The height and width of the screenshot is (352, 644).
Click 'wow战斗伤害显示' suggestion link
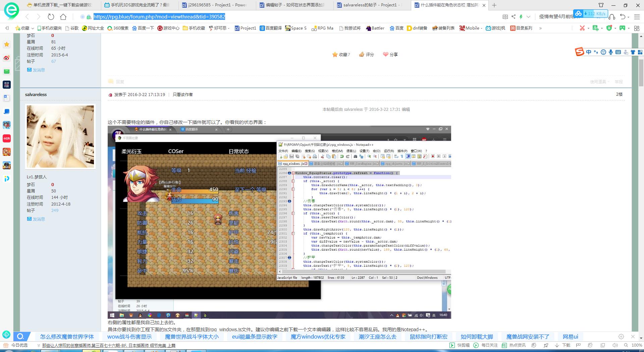[129, 337]
